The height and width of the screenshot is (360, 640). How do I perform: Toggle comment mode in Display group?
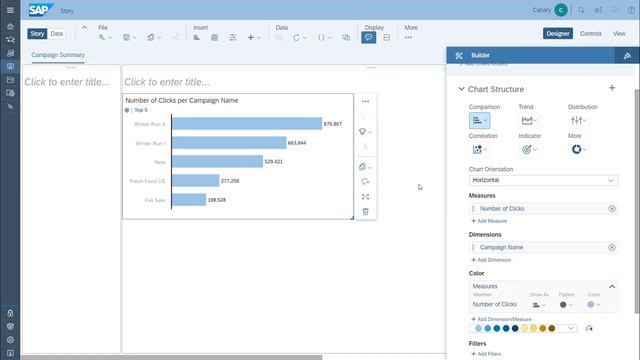pos(369,38)
